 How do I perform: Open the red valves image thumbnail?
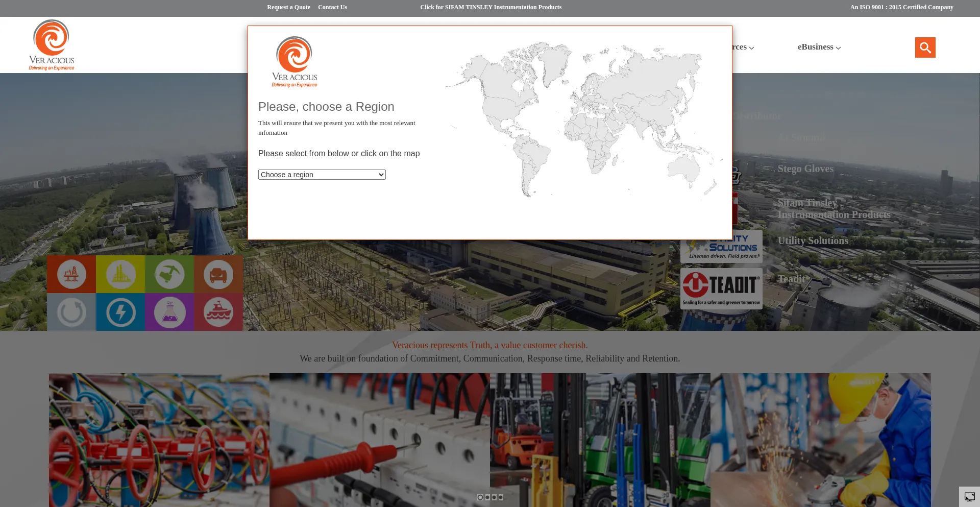tap(159, 440)
